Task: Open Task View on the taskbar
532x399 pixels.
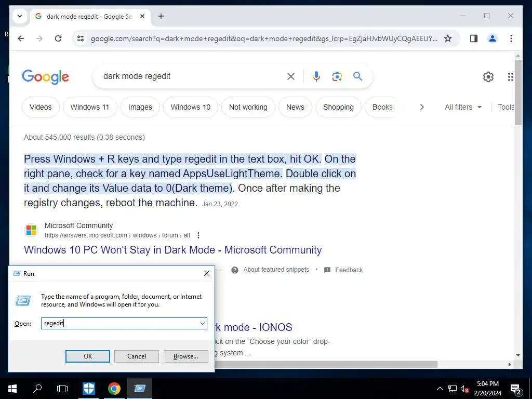Action: [x=62, y=389]
